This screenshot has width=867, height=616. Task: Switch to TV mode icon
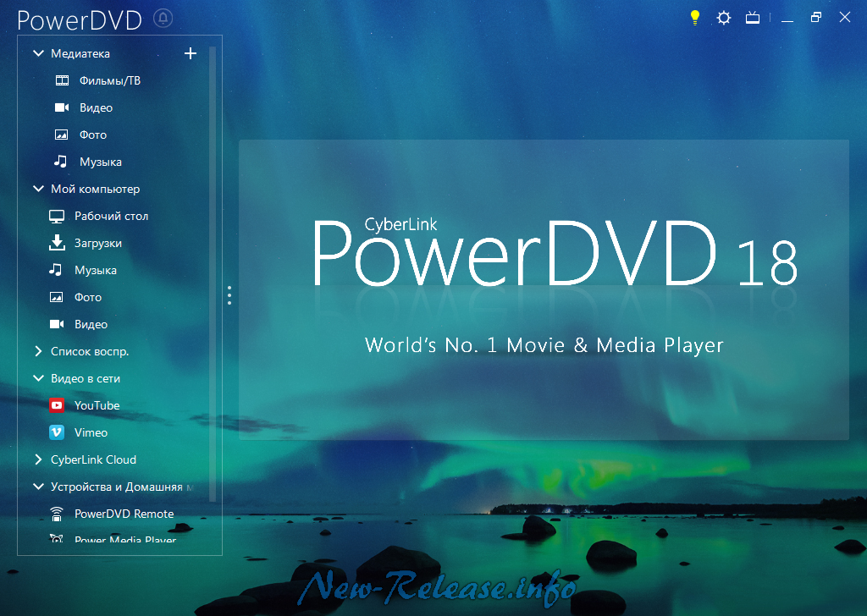(x=753, y=19)
